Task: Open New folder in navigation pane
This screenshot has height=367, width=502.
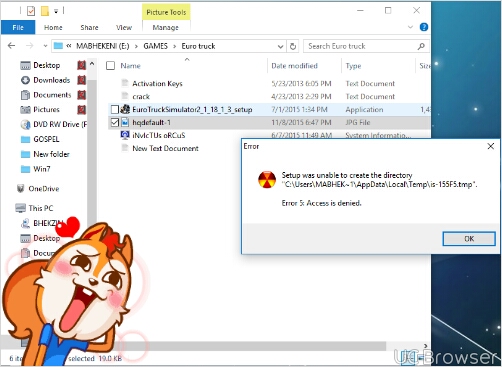Action: coord(51,154)
